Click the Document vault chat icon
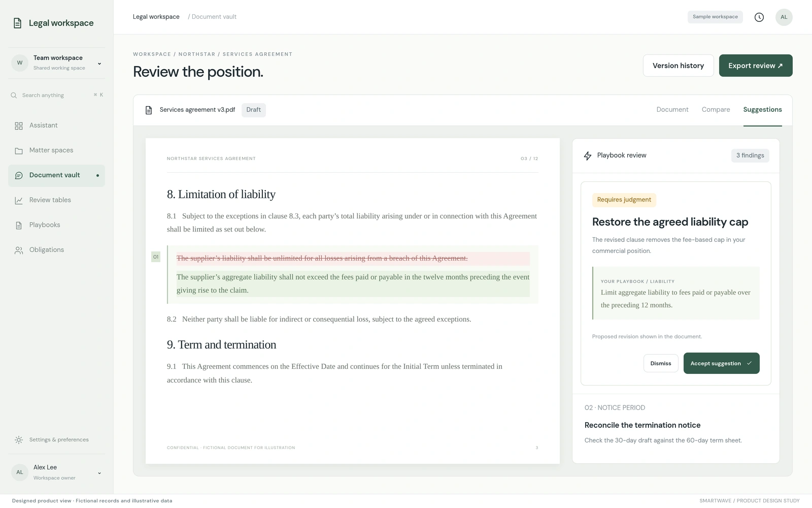This screenshot has height=508, width=812. (x=19, y=175)
